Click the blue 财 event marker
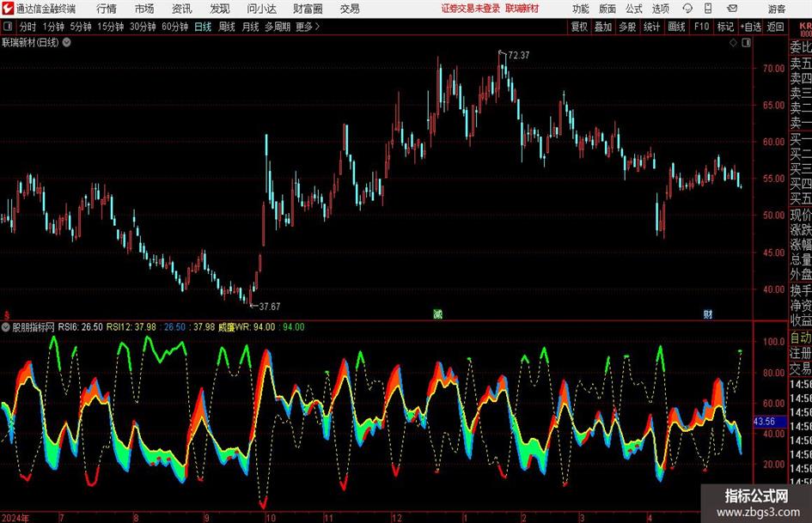This screenshot has width=812, height=523. 707,313
